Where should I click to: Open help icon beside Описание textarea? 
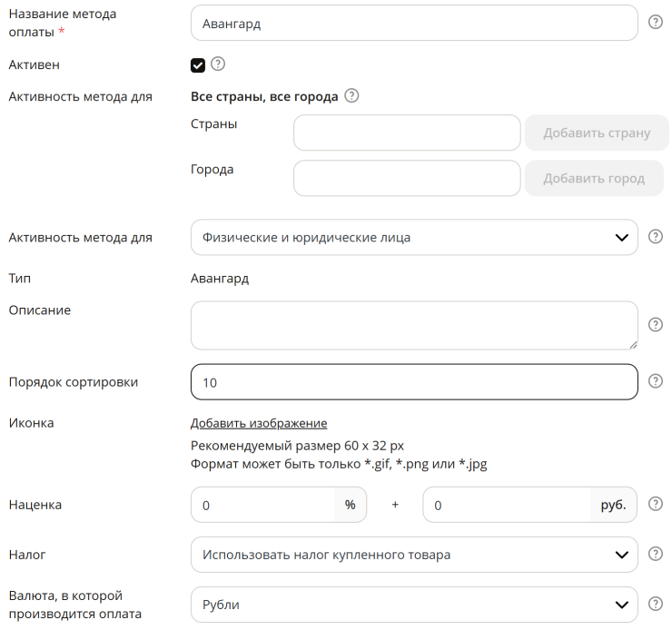(x=656, y=325)
